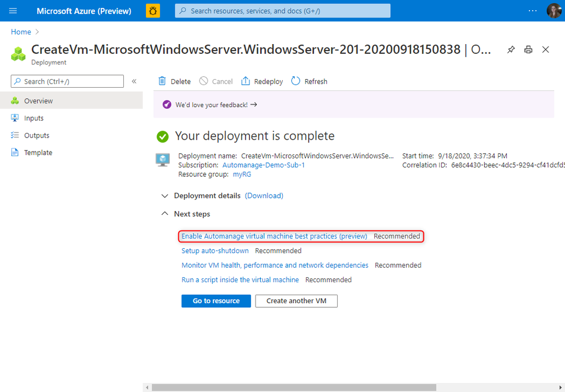Click the green deployment complete checkmark

click(162, 136)
